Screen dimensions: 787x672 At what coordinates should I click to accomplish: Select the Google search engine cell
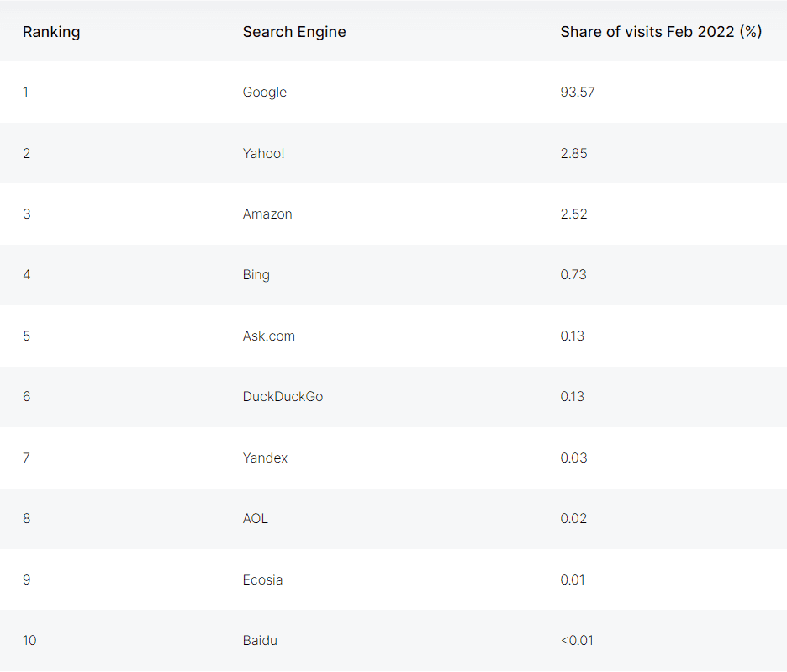pos(265,93)
